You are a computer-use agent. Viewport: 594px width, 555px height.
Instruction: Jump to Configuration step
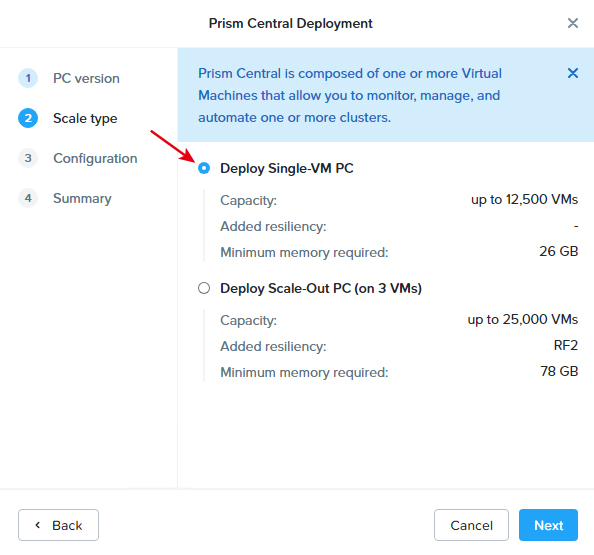point(95,158)
